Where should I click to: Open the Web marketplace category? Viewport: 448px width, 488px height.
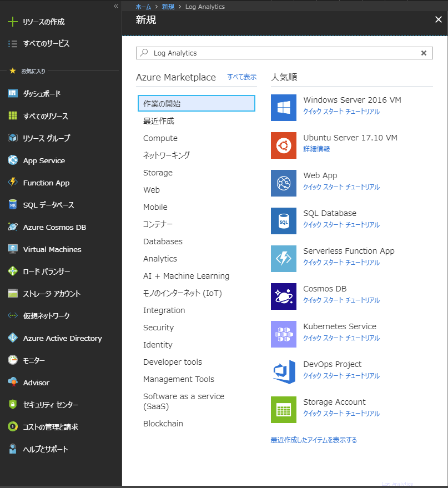(x=152, y=190)
